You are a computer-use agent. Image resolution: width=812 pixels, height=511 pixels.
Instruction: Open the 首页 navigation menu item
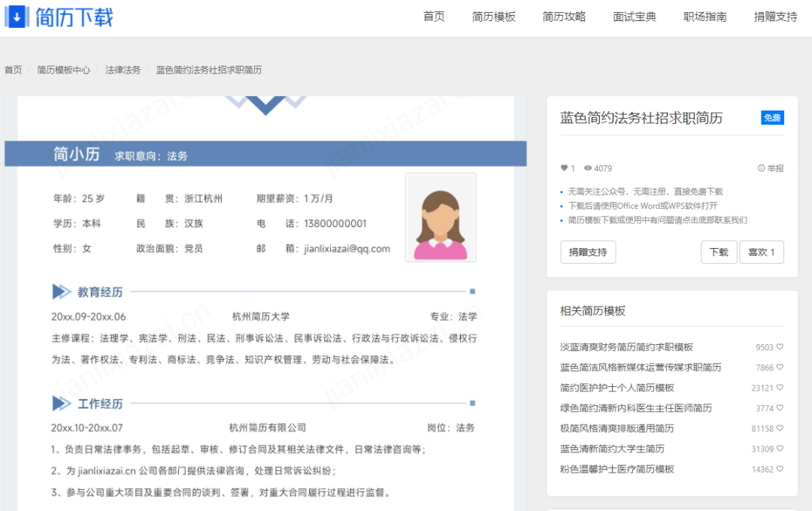[x=433, y=16]
